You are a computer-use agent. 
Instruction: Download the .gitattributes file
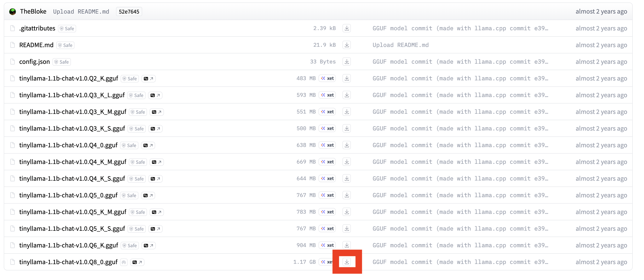click(x=346, y=28)
